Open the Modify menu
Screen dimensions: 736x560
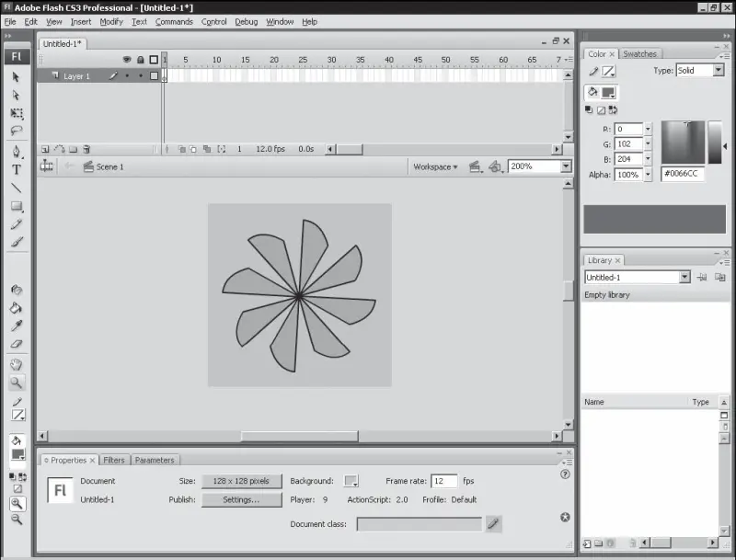point(111,21)
